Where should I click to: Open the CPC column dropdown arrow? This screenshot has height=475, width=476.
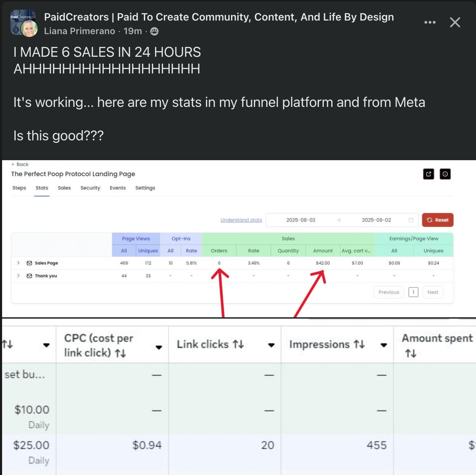point(159,347)
